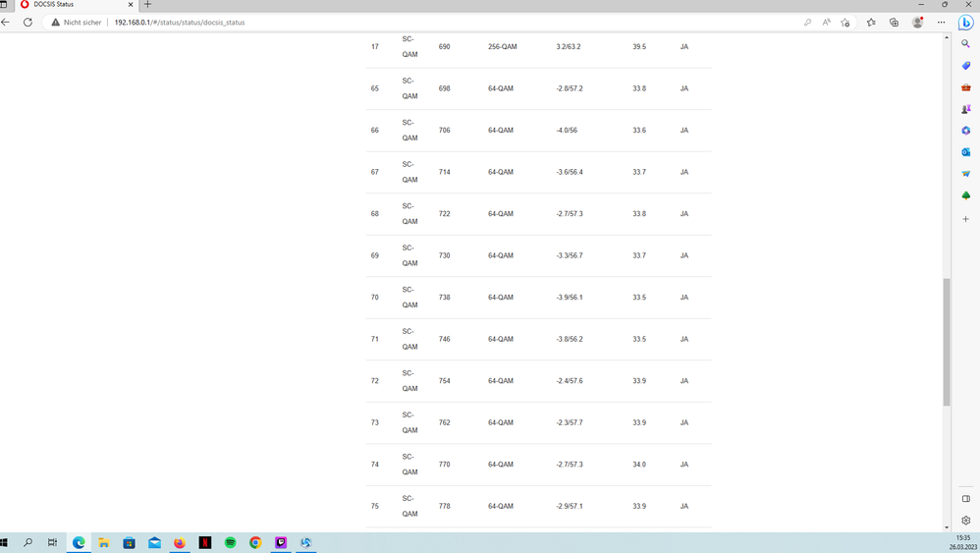Select SNR value 33.6
Viewport: 980px width, 553px height.
click(x=639, y=131)
